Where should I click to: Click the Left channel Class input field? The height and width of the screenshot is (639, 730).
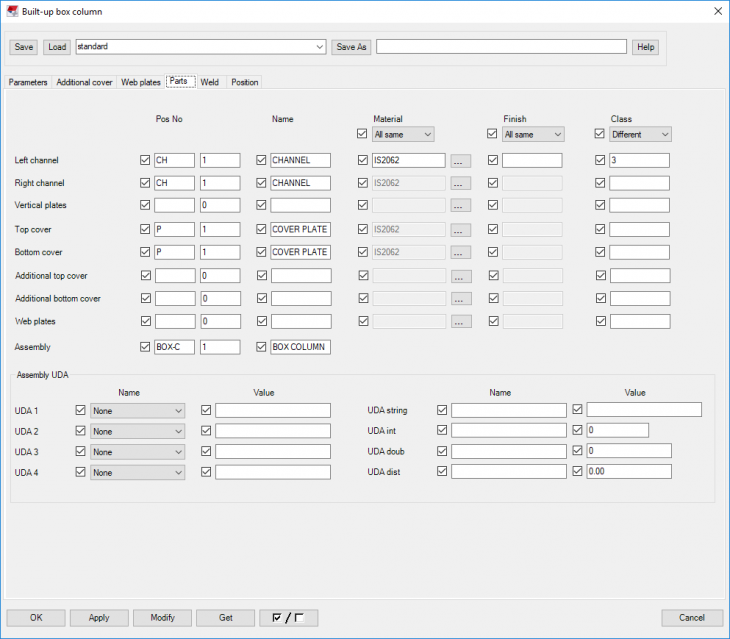(x=639, y=160)
